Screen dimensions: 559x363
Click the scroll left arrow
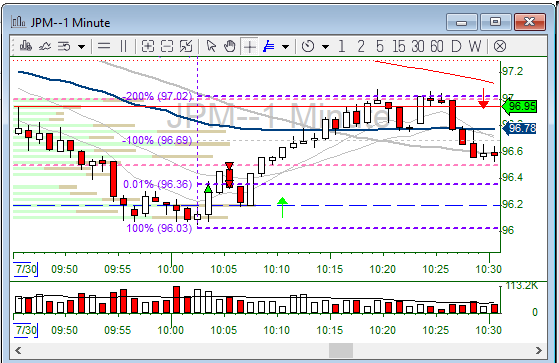click(x=18, y=351)
